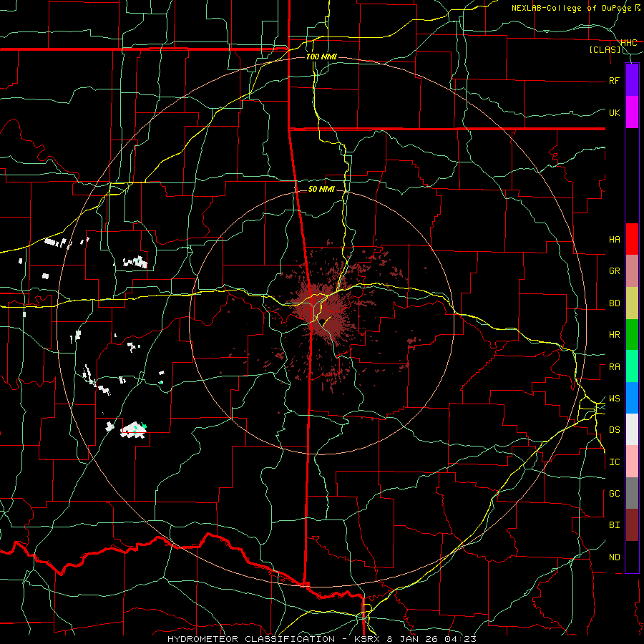This screenshot has width=644, height=644.
Task: Click the UK legend label
Action: click(x=614, y=112)
